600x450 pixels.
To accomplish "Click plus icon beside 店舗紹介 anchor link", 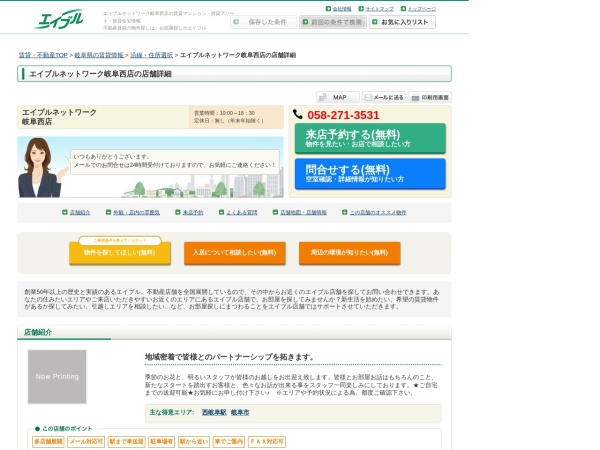I will point(65,212).
